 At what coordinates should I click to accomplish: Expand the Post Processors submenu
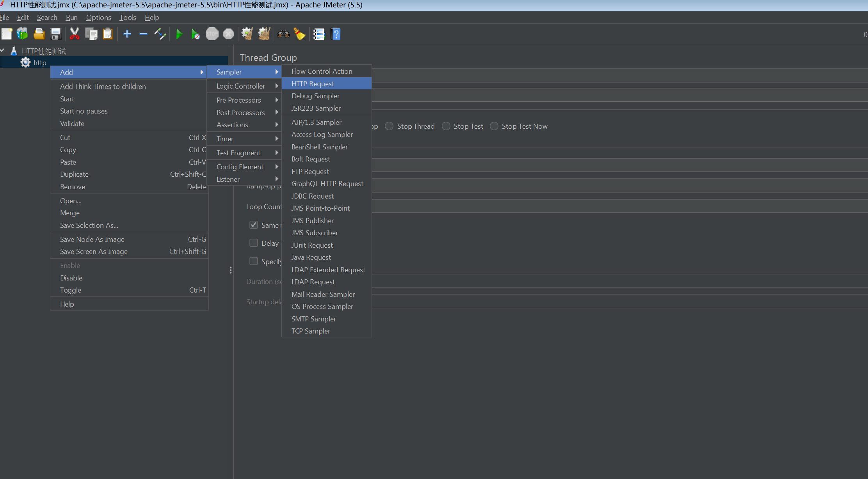pos(244,112)
